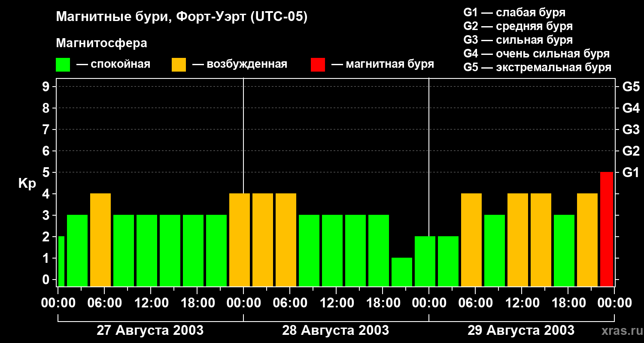The height and width of the screenshot is (343, 644).
Task: Click the '— возбужденная' legend label
Action: 240,64
